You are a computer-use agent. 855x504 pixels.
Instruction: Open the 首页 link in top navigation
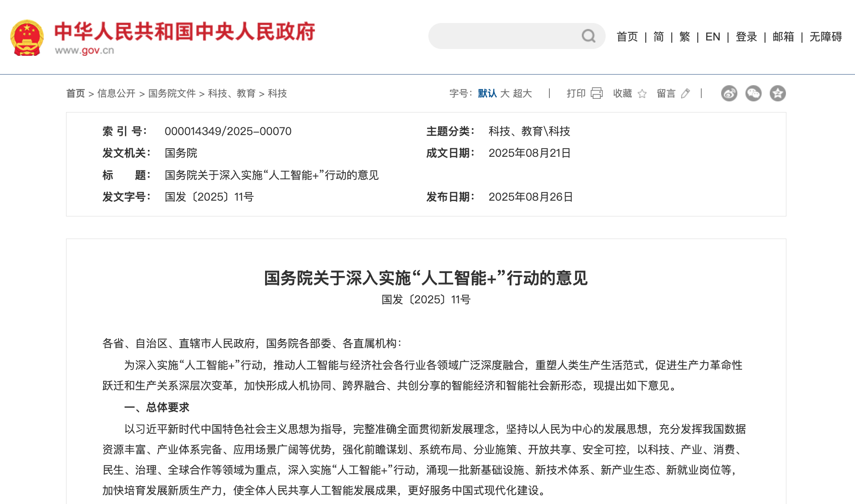(627, 37)
